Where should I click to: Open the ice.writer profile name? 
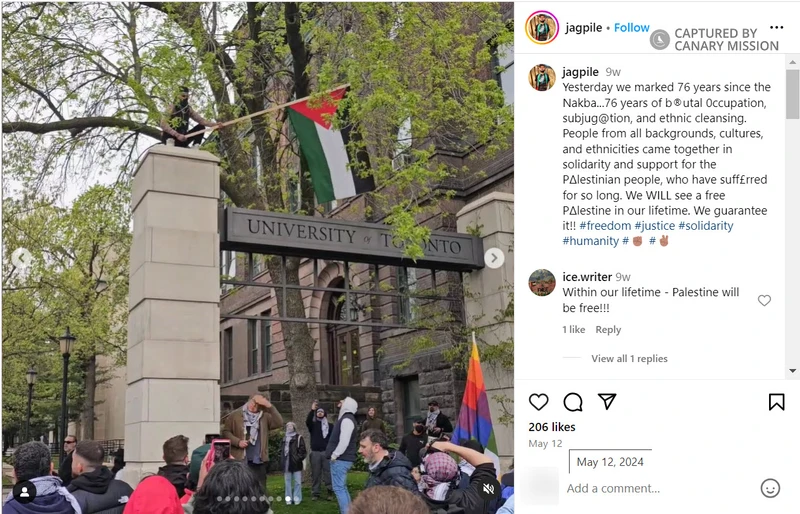point(587,277)
